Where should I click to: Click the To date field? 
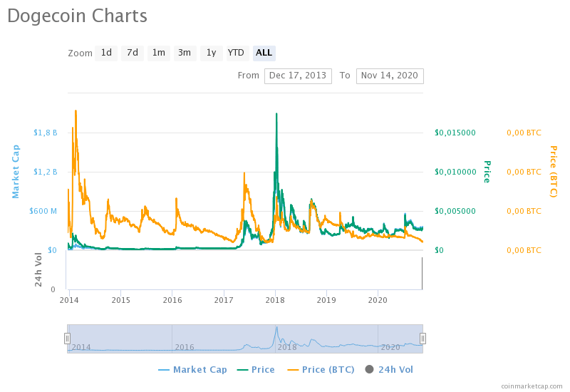click(390, 76)
